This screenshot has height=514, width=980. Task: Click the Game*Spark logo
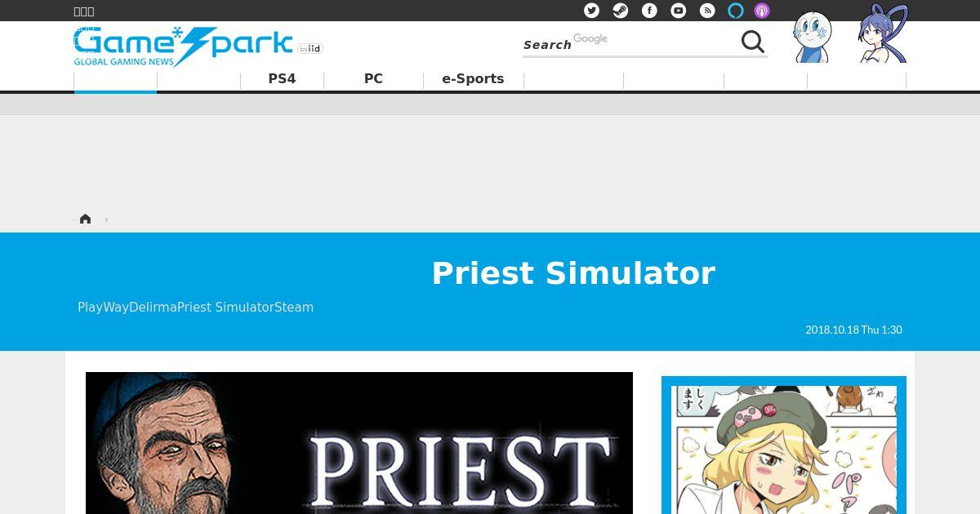pos(183,47)
